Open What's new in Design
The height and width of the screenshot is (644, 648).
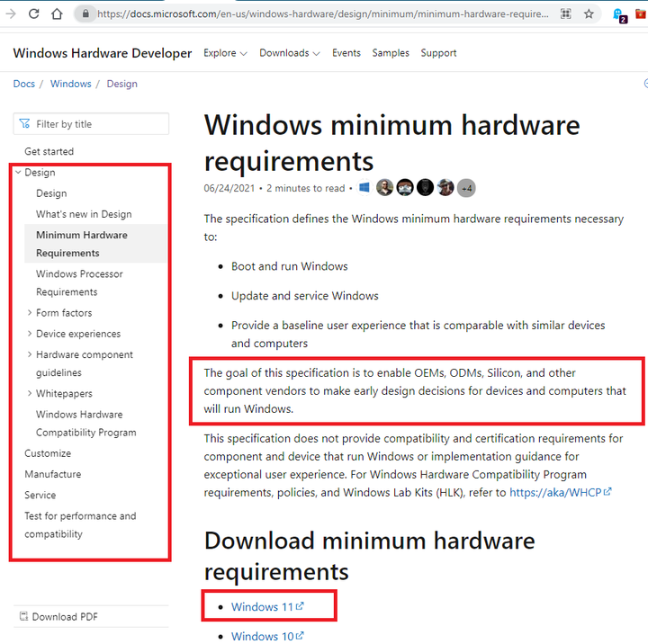click(84, 214)
